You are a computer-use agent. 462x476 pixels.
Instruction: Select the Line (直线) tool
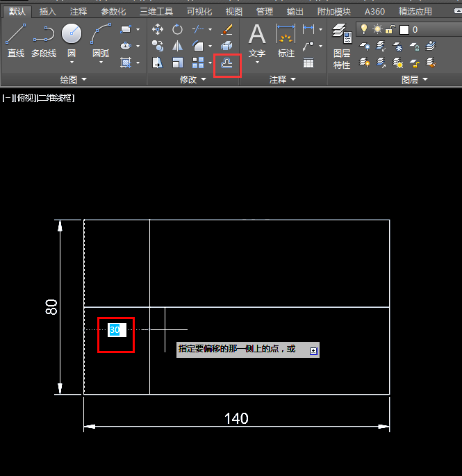[x=16, y=40]
